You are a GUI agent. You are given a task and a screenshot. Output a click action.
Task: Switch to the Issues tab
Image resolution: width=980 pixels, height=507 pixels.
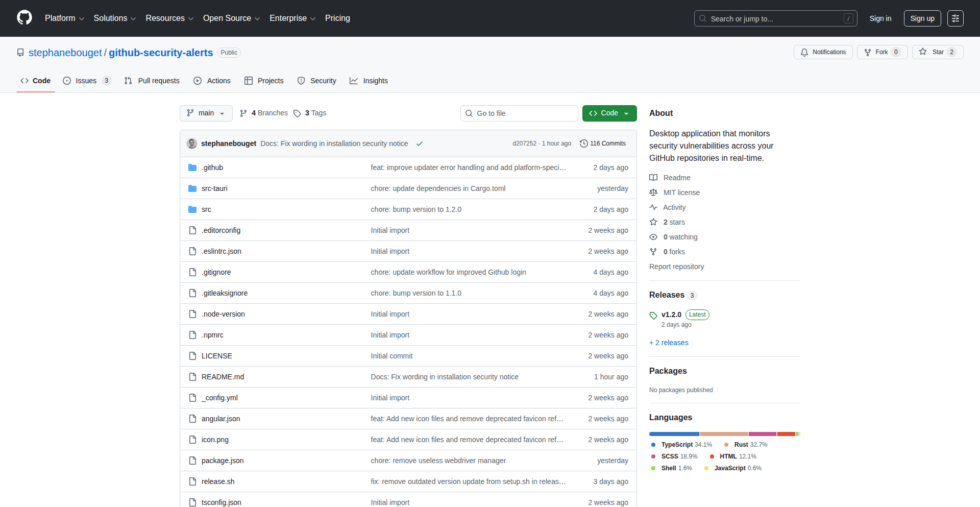[86, 81]
